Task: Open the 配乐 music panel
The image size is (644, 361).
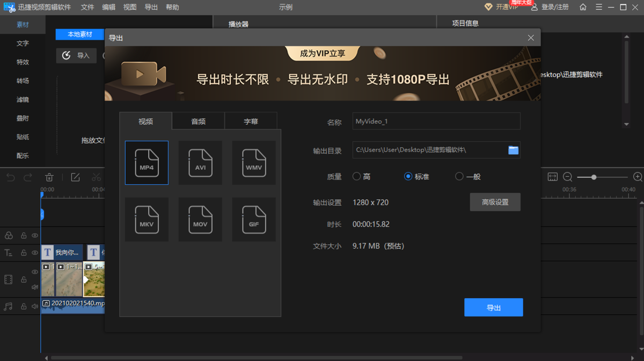Action: [23, 156]
